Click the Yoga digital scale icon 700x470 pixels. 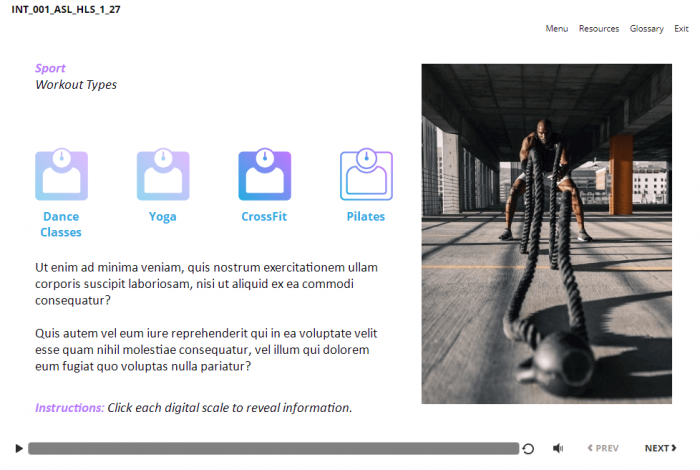(x=162, y=176)
